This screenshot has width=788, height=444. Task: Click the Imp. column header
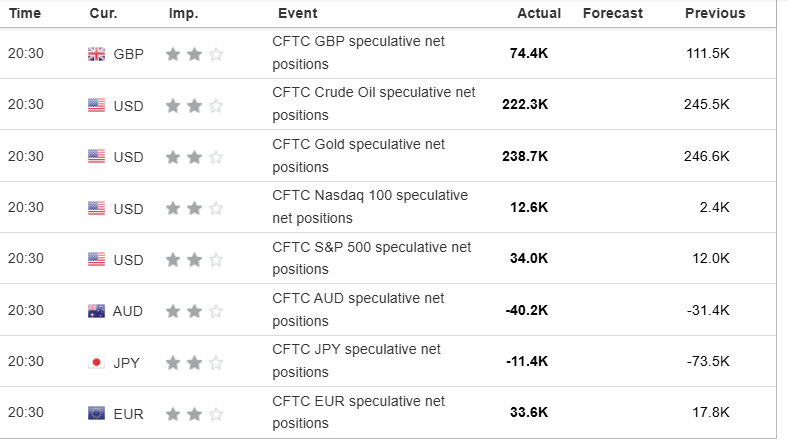tap(184, 13)
